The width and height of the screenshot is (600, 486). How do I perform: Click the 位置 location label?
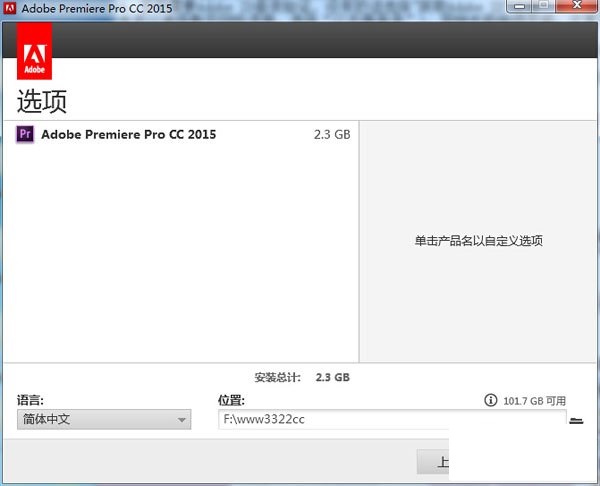coord(231,399)
